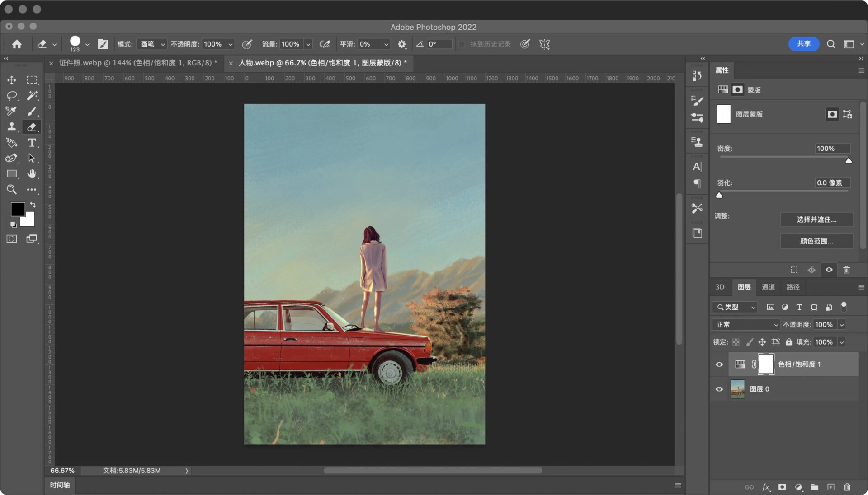Click the brush settings gear icon
The image size is (868, 495).
[401, 44]
